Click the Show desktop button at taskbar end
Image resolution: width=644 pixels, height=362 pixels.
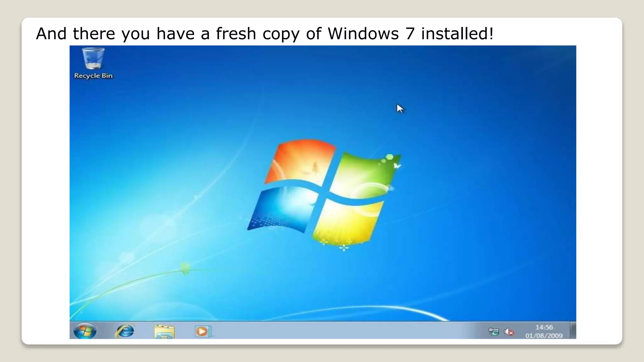coord(573,330)
